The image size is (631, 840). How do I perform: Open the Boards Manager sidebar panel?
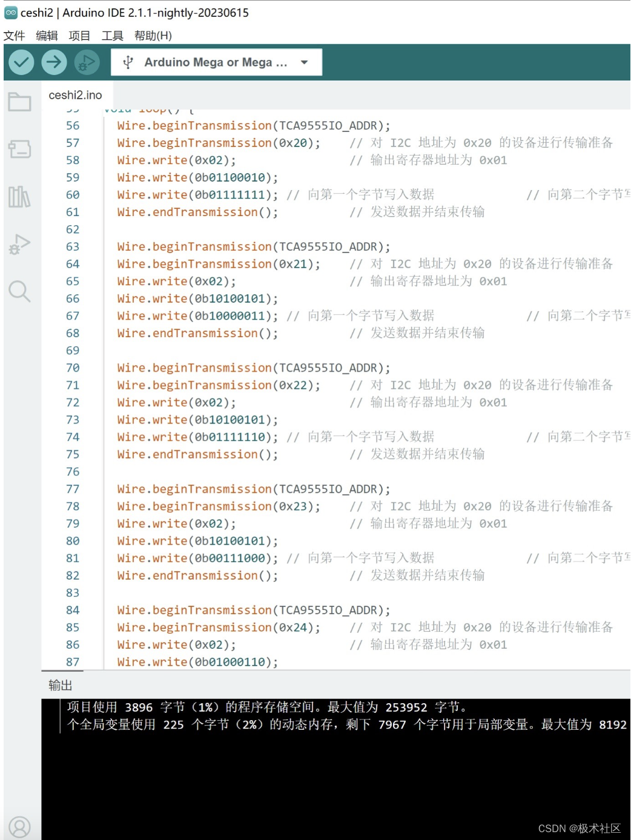pyautogui.click(x=19, y=149)
